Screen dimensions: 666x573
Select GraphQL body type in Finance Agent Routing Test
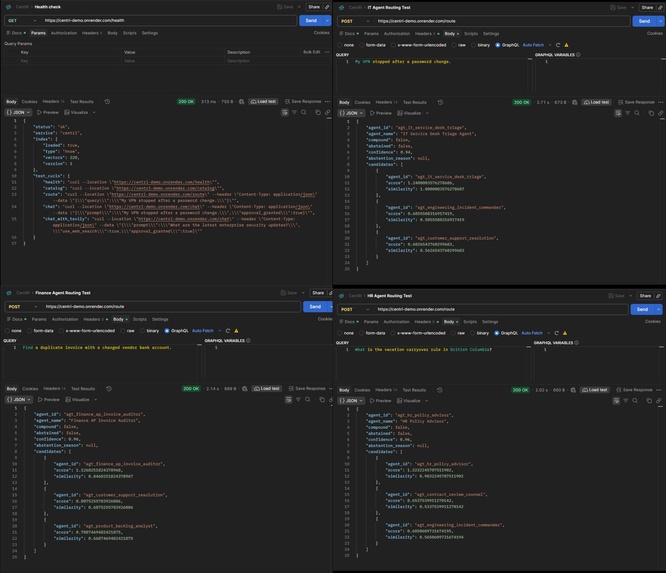(176, 330)
